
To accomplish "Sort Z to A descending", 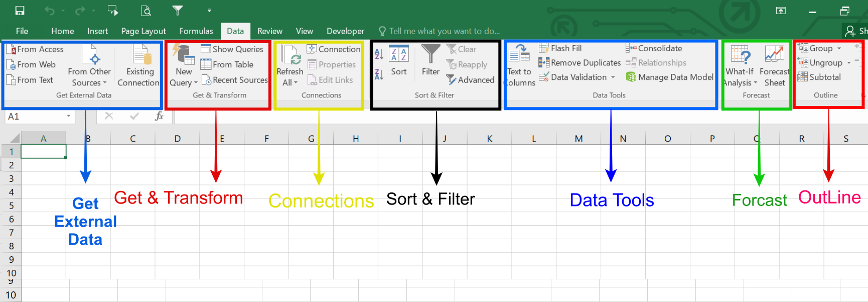I will 379,75.
